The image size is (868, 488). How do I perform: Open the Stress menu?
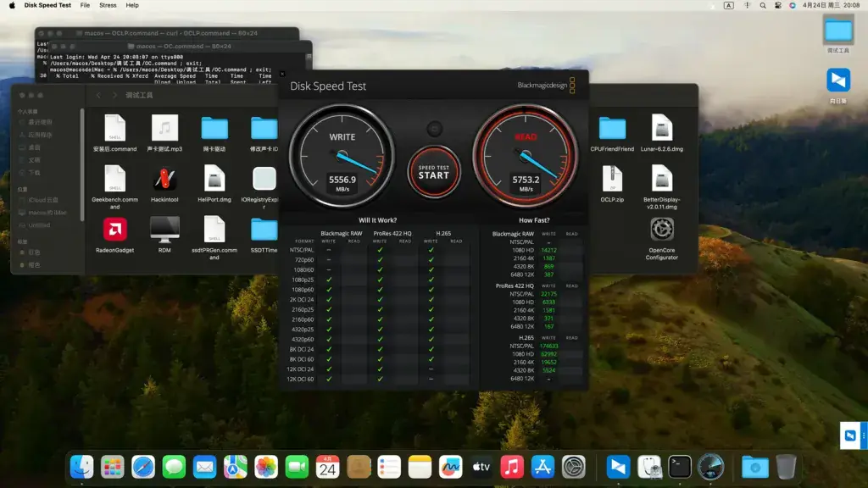click(108, 6)
